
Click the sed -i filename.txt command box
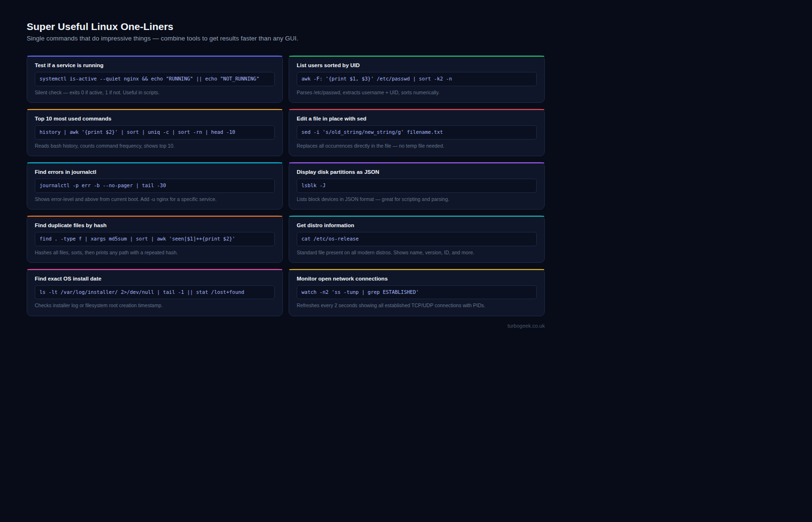coord(416,132)
